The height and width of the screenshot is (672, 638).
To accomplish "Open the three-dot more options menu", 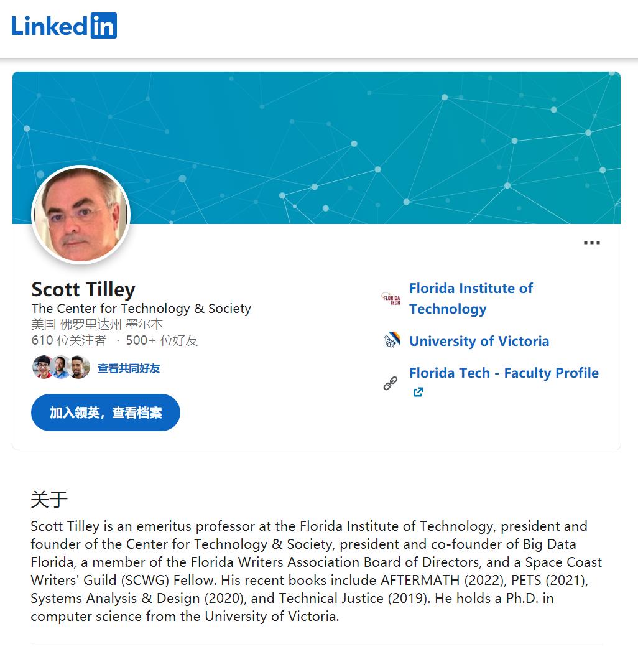I will point(591,243).
